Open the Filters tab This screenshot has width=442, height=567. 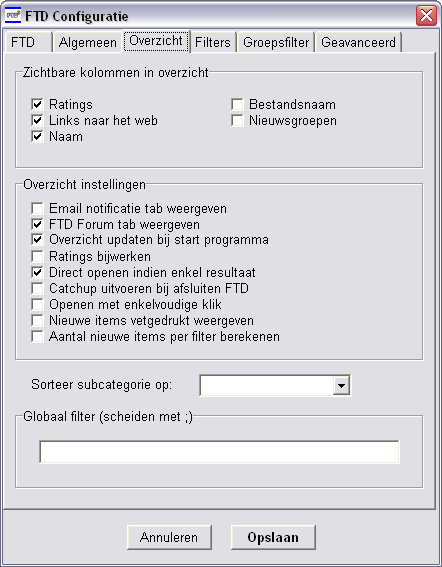(x=213, y=42)
